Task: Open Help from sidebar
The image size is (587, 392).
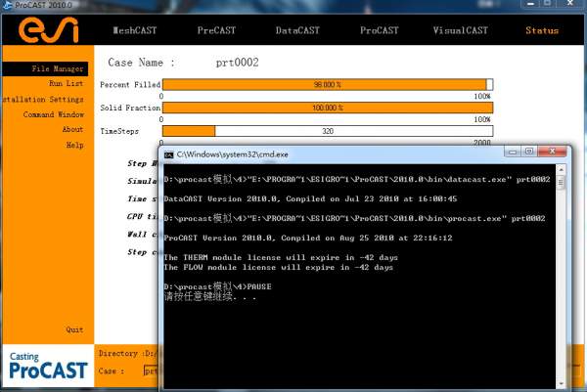Action: point(75,145)
